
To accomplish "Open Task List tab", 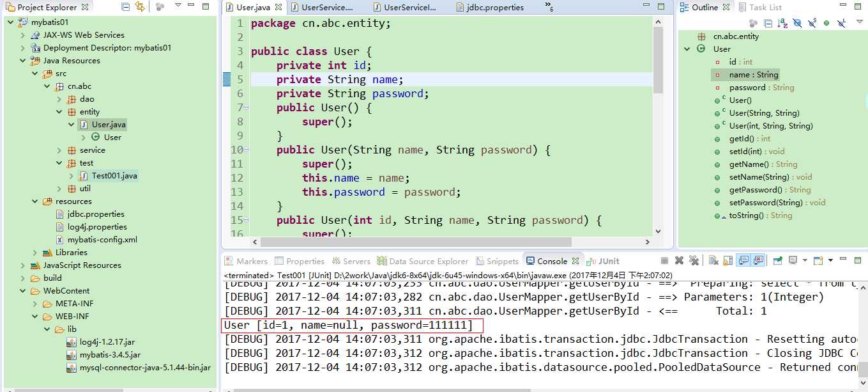I will pyautogui.click(x=760, y=7).
